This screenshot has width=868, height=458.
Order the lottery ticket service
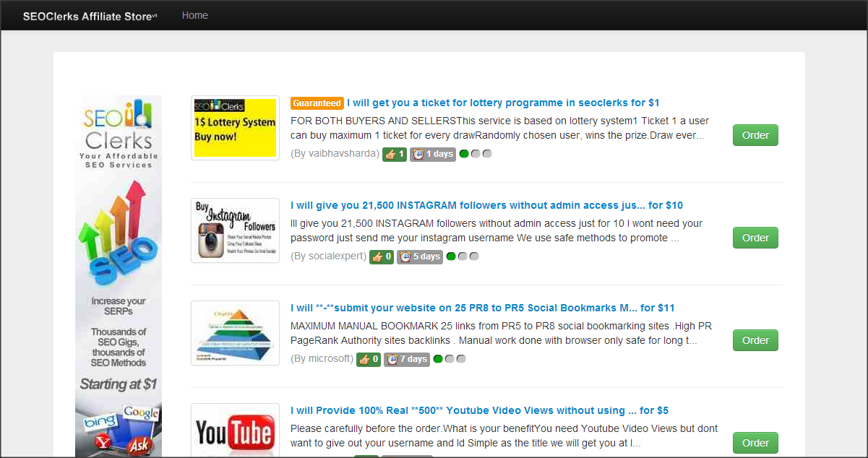coord(755,135)
